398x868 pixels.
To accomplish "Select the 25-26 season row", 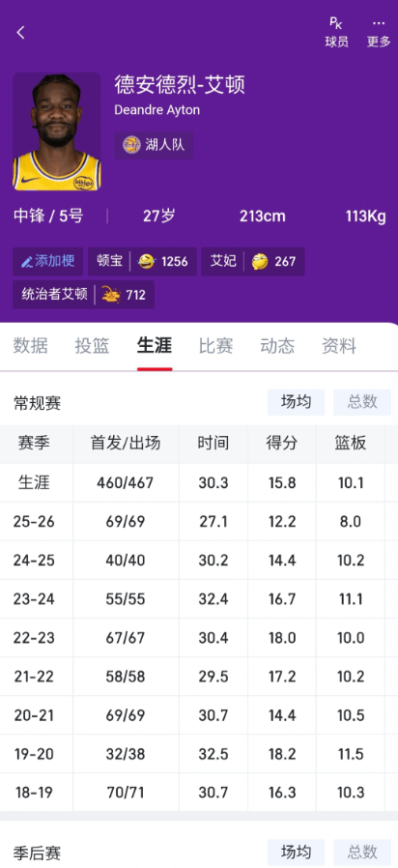I will click(x=199, y=521).
